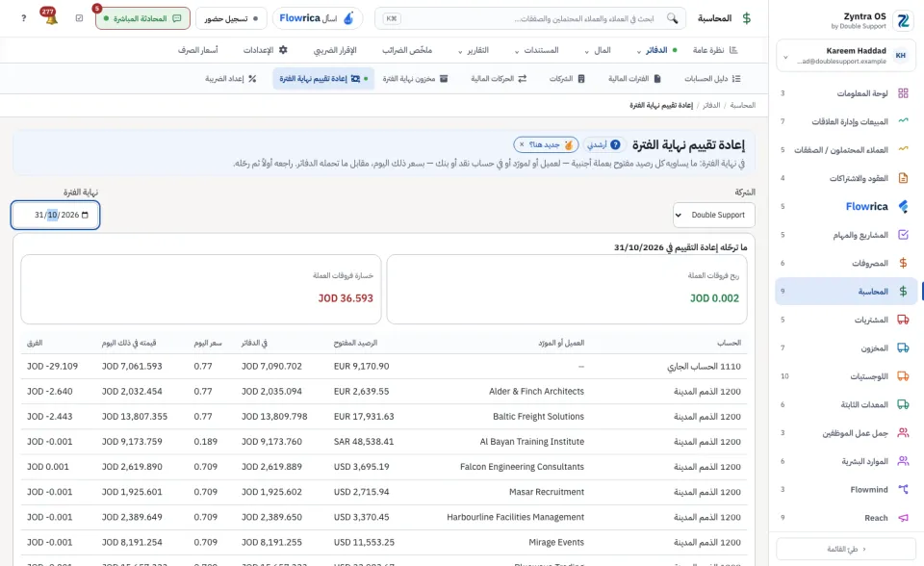The image size is (924, 566).
Task: Click Alder & Finch Architects row text
Action: point(536,392)
